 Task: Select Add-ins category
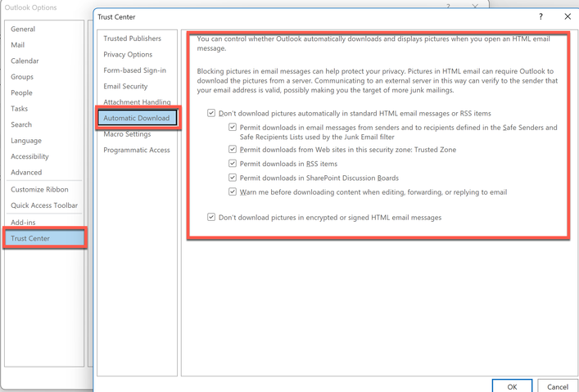(x=23, y=223)
